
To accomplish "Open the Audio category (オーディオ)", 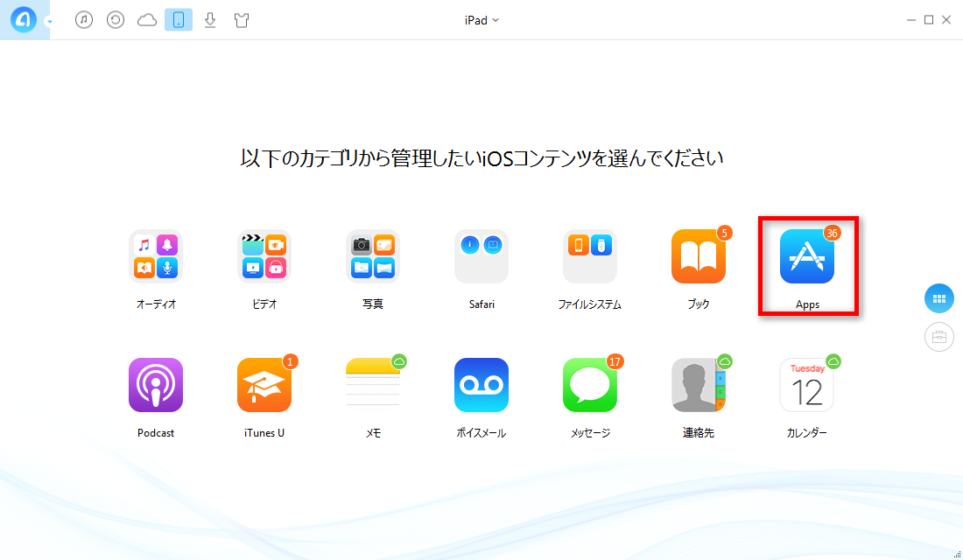I will point(156,256).
